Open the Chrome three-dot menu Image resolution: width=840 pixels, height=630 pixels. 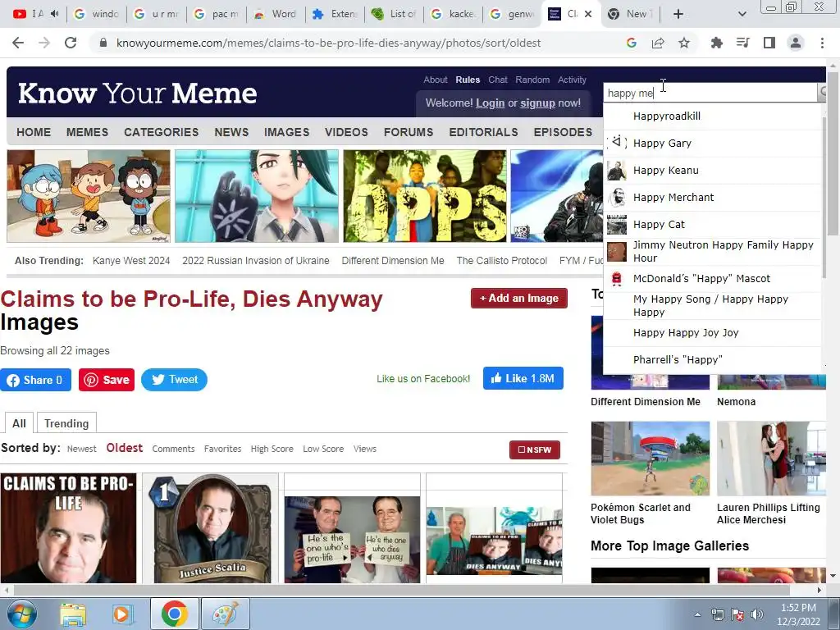pyautogui.click(x=822, y=43)
